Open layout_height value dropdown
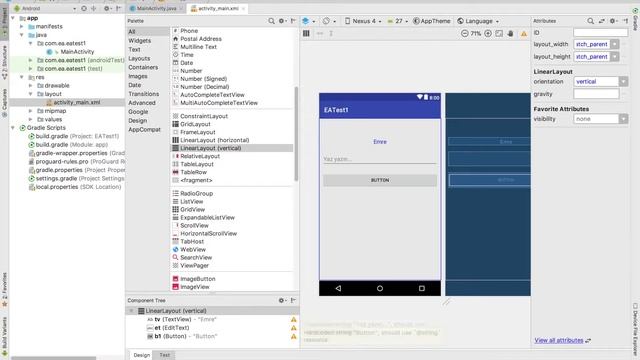Viewport: 640px width, 360px height. tap(615, 57)
